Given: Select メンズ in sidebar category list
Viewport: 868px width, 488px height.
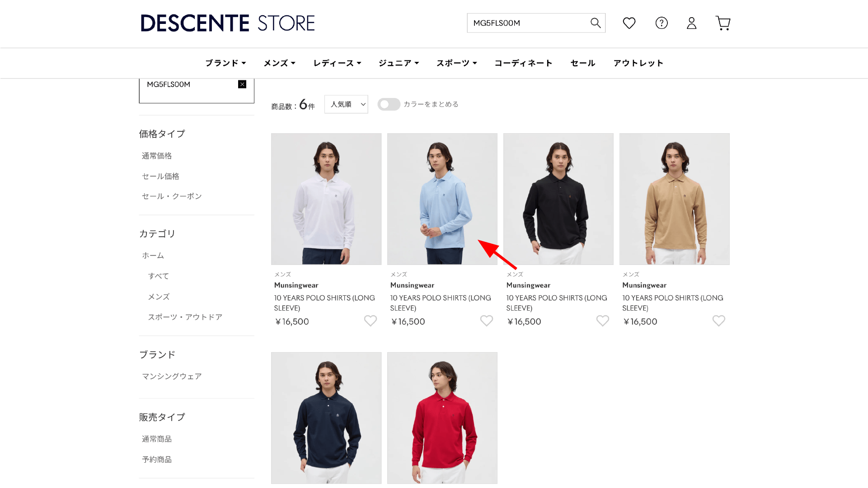Looking at the screenshot, I should pyautogui.click(x=159, y=297).
